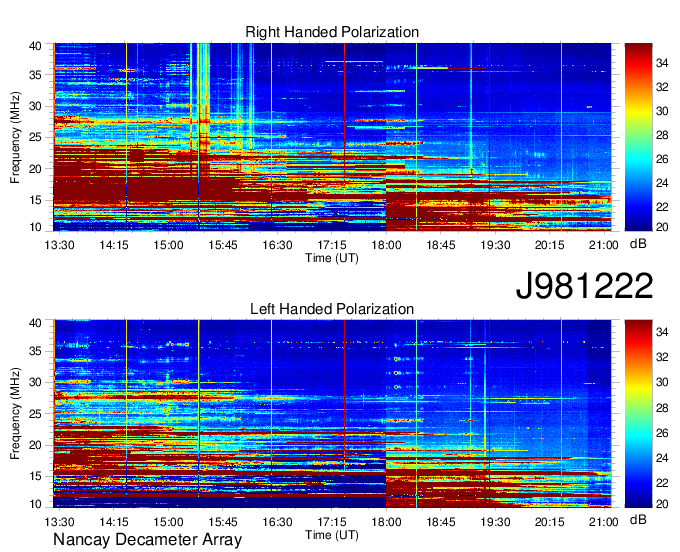Click the 40 MHz tick on Right Handed plot
The image size is (680, 552).
(35, 46)
